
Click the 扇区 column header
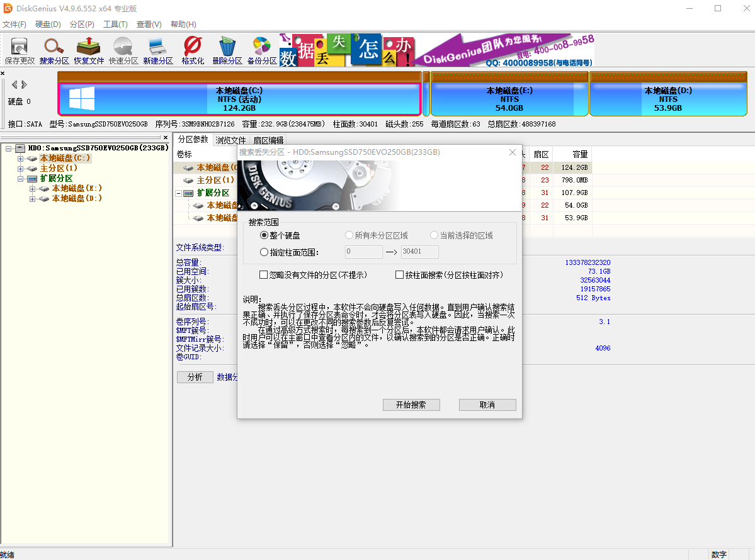541,154
